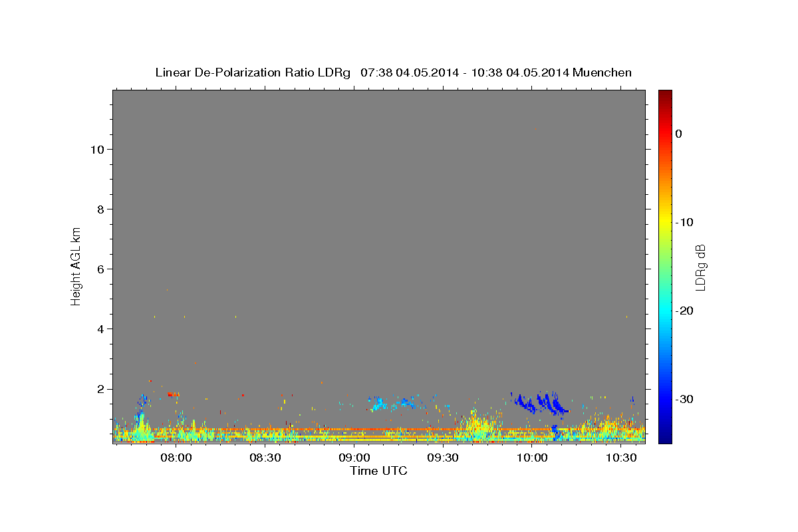This screenshot has height=532, width=798.
Task: Click the colorbar label -30
Action: click(685, 399)
